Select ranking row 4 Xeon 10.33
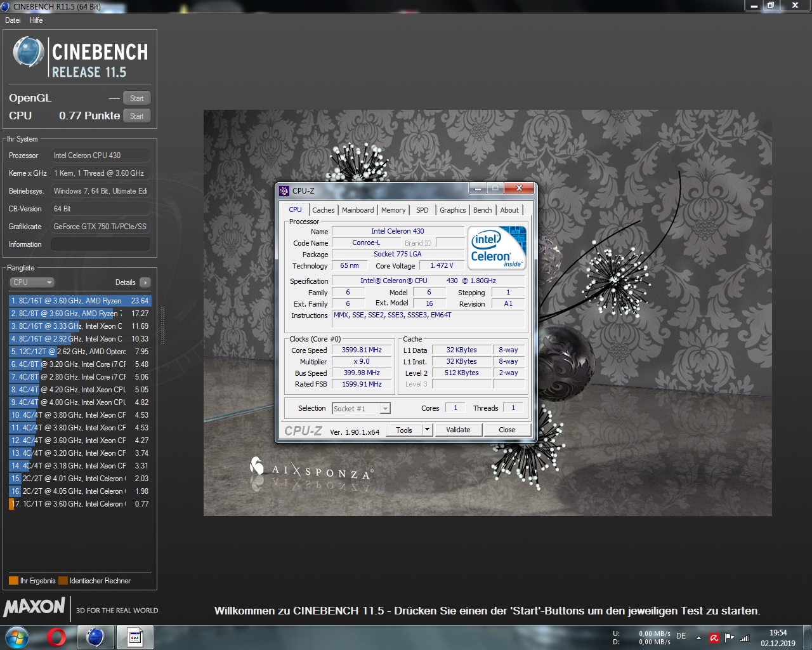The image size is (812, 650). (80, 339)
